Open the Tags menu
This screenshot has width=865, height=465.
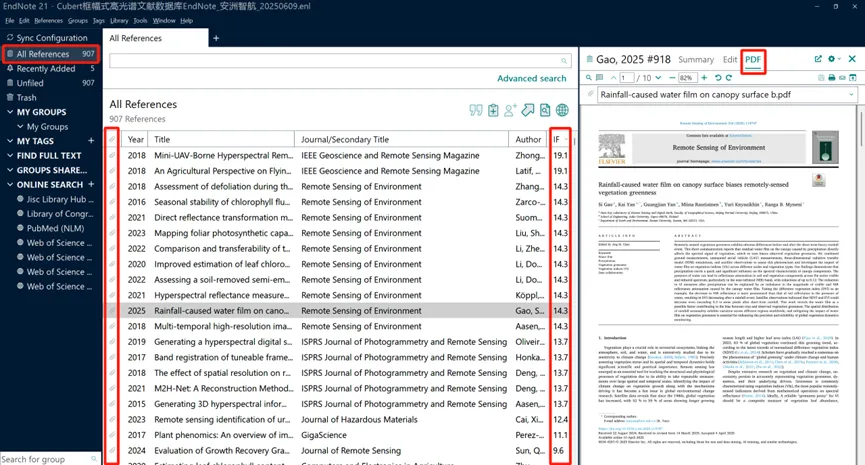coord(99,20)
